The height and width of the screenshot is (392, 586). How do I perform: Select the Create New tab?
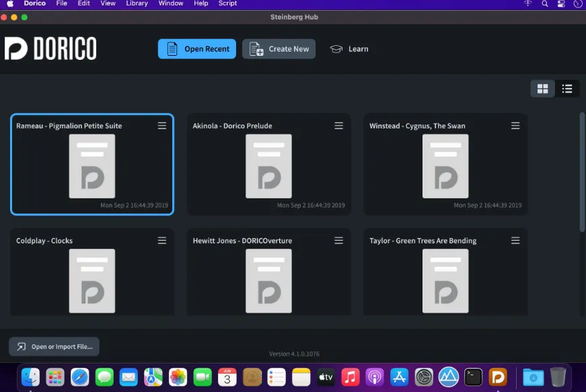pos(279,49)
